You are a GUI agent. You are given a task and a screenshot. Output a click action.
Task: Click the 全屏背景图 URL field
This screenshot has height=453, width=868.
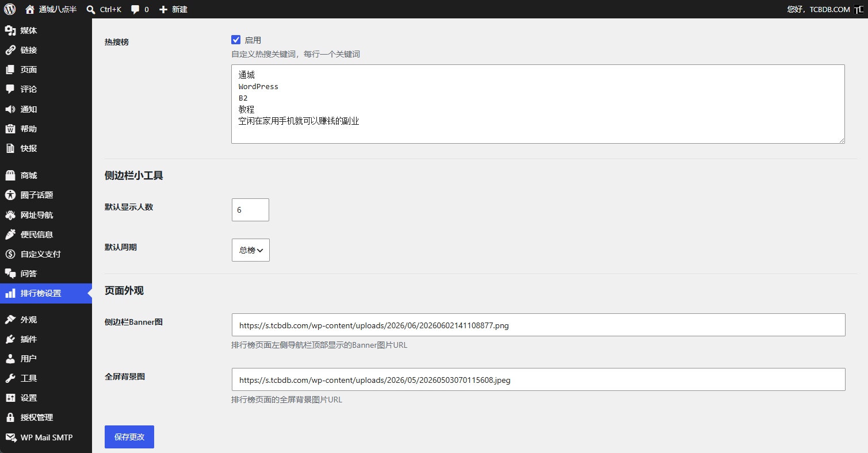click(538, 379)
